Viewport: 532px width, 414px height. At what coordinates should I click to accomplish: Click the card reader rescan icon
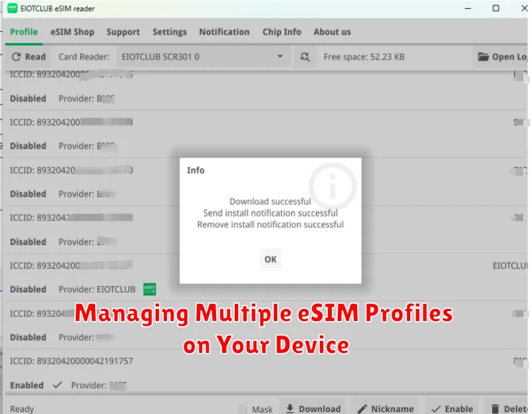click(x=305, y=57)
